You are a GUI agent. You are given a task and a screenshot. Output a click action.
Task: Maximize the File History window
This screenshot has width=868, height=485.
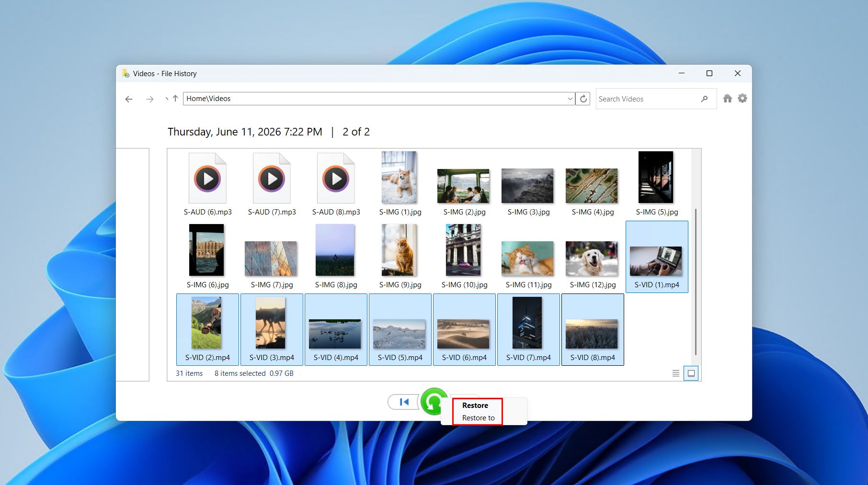coord(709,73)
